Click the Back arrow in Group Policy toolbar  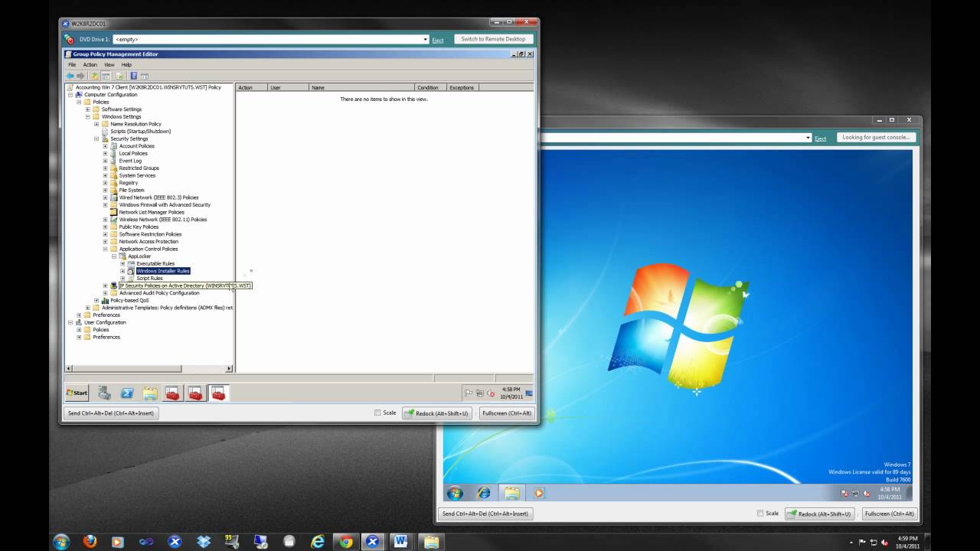70,76
